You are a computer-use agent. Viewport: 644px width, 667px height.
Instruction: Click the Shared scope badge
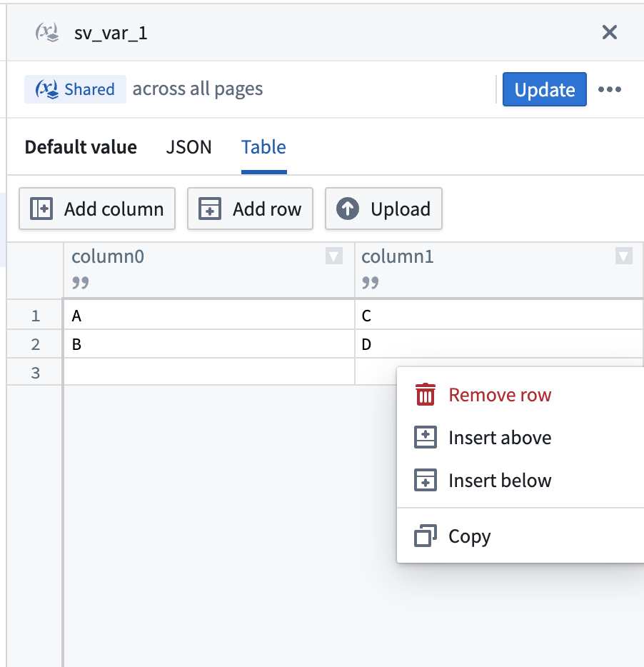tap(75, 89)
